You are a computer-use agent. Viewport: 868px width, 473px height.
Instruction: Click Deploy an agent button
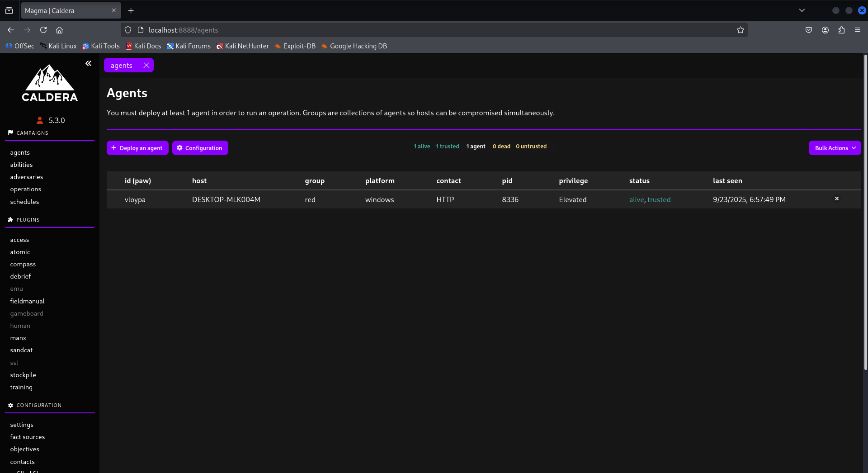[137, 148]
